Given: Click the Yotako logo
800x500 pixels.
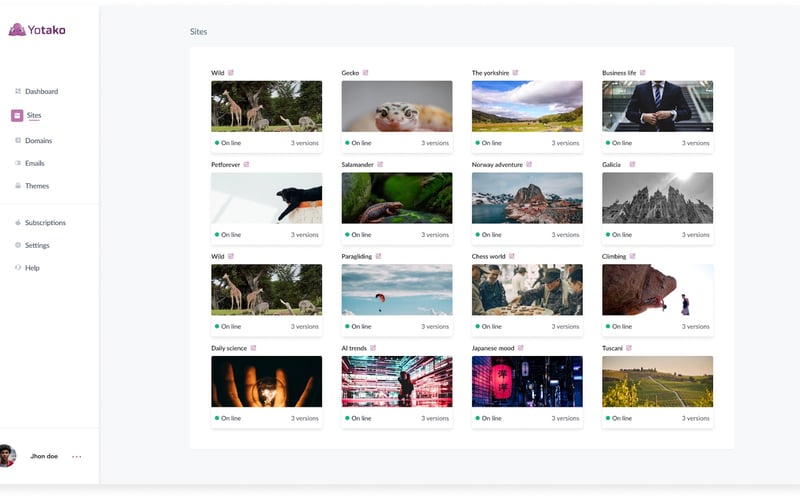Looking at the screenshot, I should tap(37, 30).
